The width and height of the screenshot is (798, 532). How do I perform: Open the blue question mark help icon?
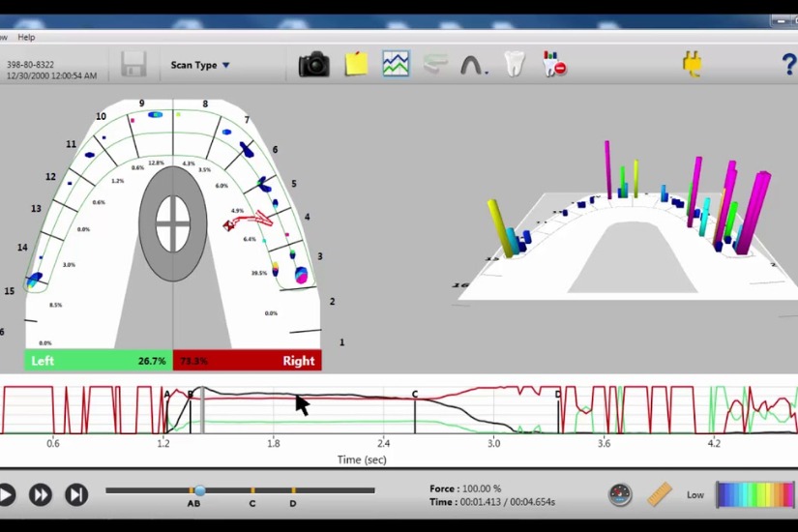coord(789,65)
